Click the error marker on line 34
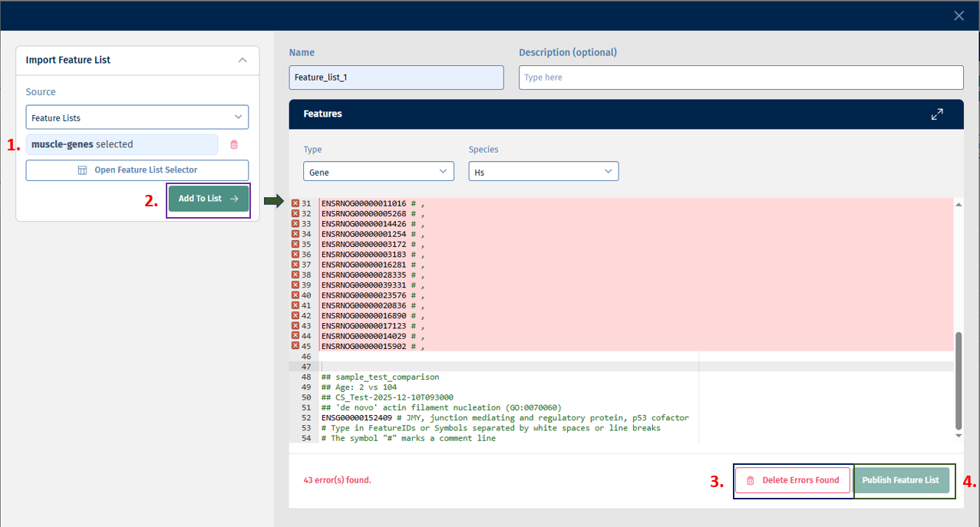Viewport: 980px width, 527px height. pyautogui.click(x=295, y=234)
